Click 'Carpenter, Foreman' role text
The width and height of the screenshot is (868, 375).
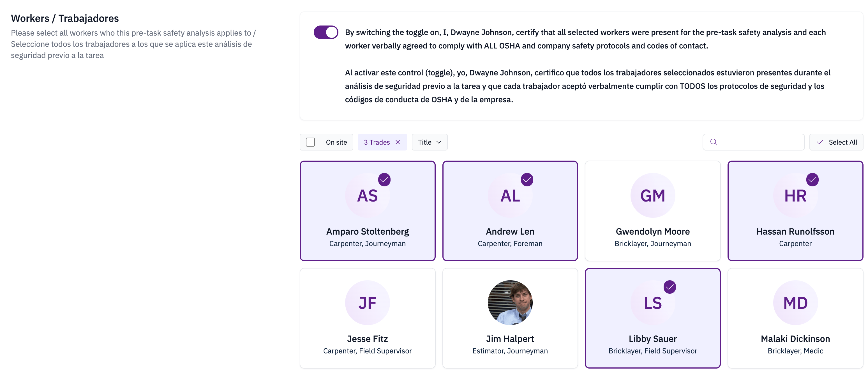510,244
